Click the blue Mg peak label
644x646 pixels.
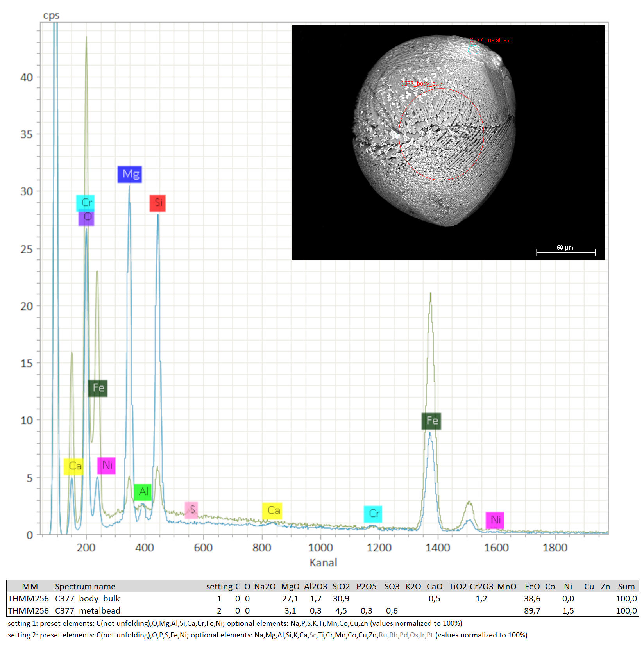[130, 174]
